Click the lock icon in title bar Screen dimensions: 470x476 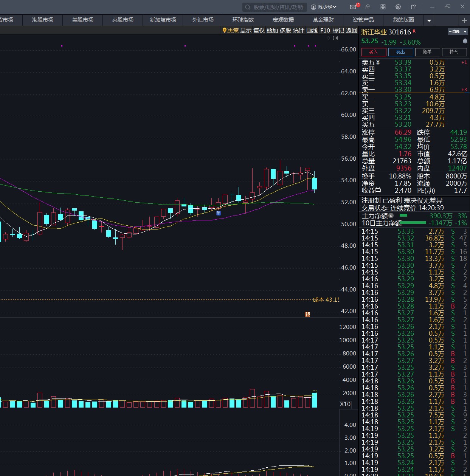(x=368, y=7)
